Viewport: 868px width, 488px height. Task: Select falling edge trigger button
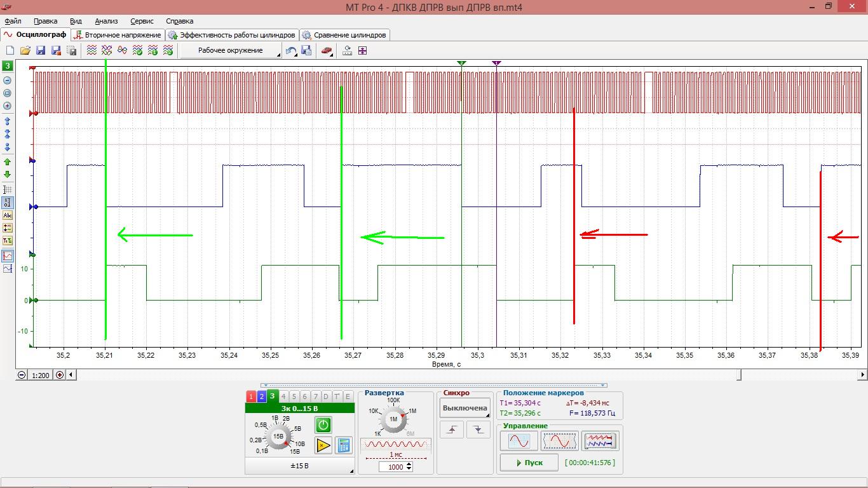pos(478,430)
